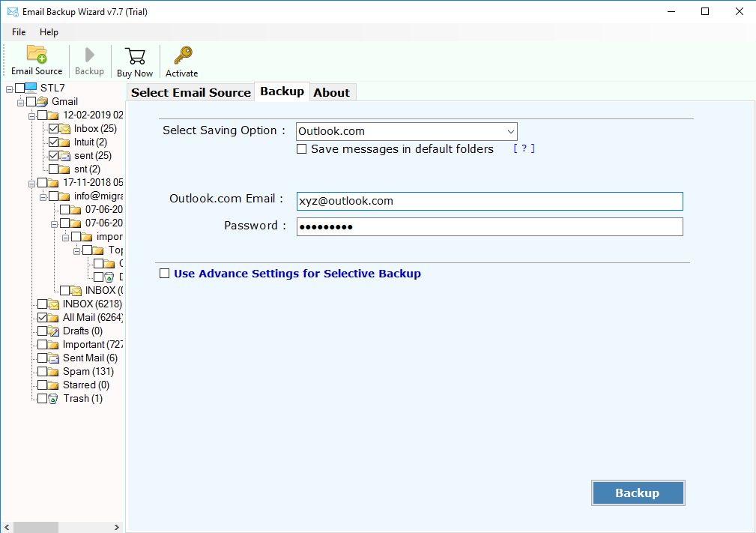Click the Password input field
Image resolution: width=756 pixels, height=533 pixels.
[489, 226]
